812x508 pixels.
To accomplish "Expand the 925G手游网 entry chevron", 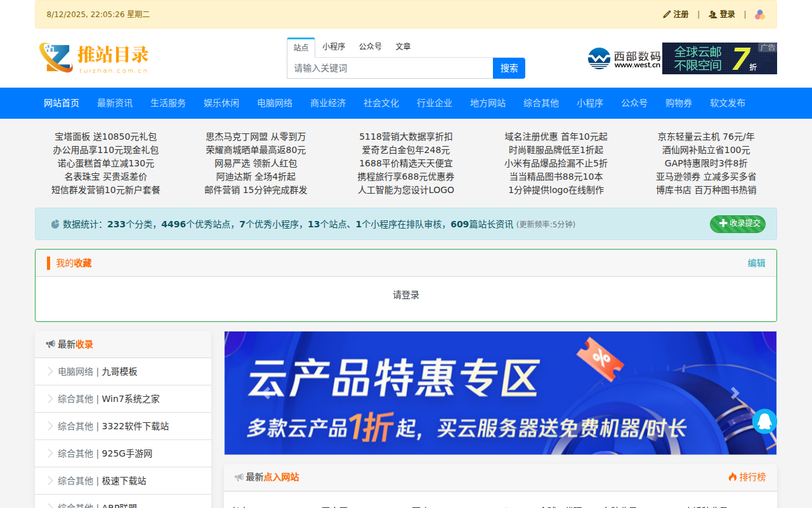I will point(50,453).
